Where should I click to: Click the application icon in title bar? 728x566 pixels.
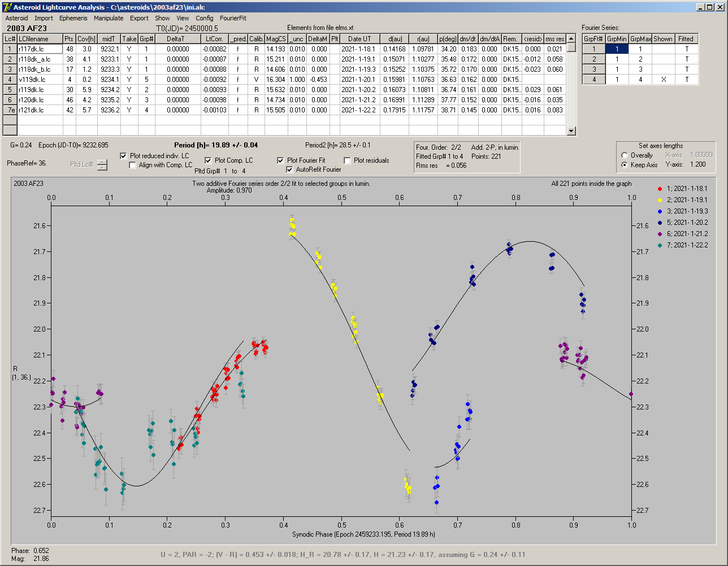coord(7,7)
